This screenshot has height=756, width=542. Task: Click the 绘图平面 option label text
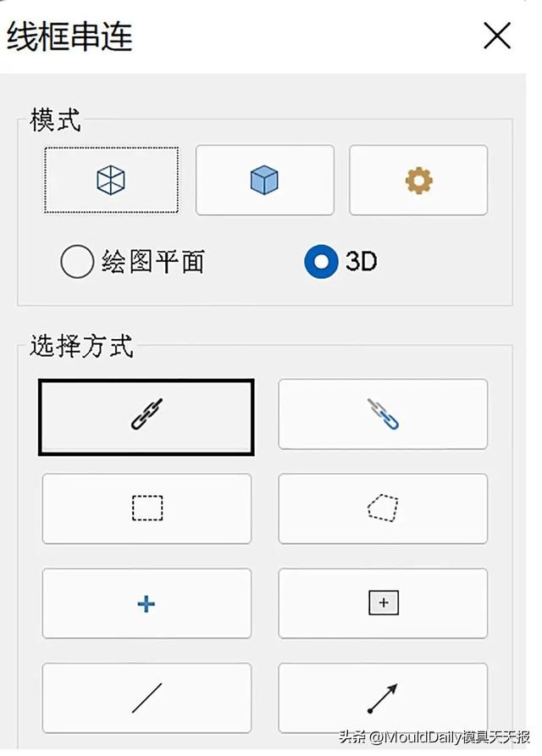[x=152, y=262]
